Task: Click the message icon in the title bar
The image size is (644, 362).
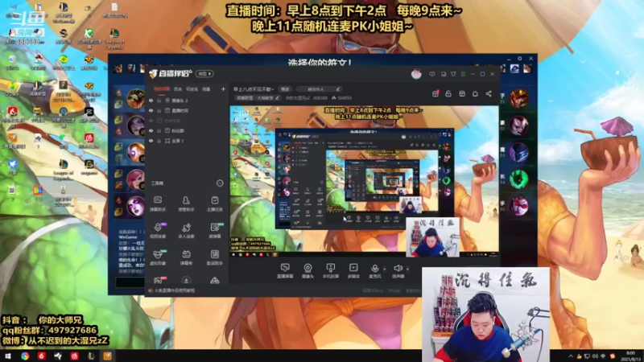Action: tap(432, 74)
